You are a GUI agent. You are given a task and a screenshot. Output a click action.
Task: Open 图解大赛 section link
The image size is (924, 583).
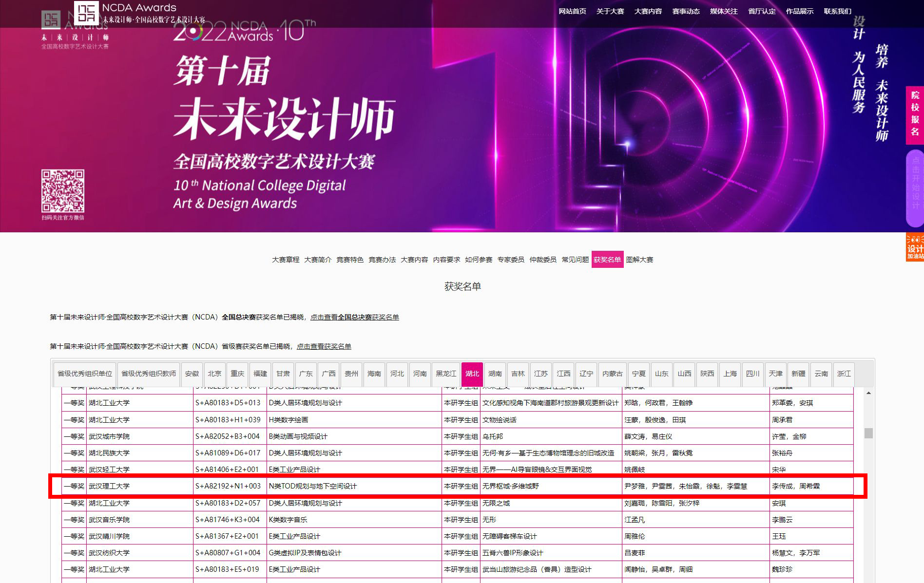point(639,260)
